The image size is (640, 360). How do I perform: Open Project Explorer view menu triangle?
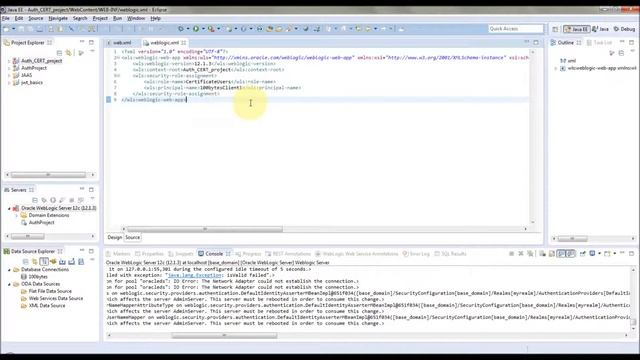point(92,52)
